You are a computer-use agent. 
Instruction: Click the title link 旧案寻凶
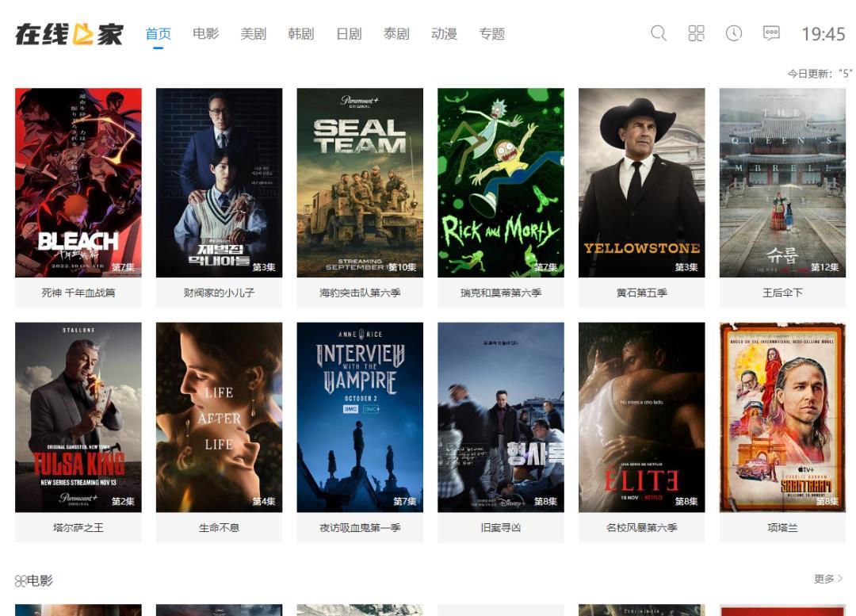(501, 527)
